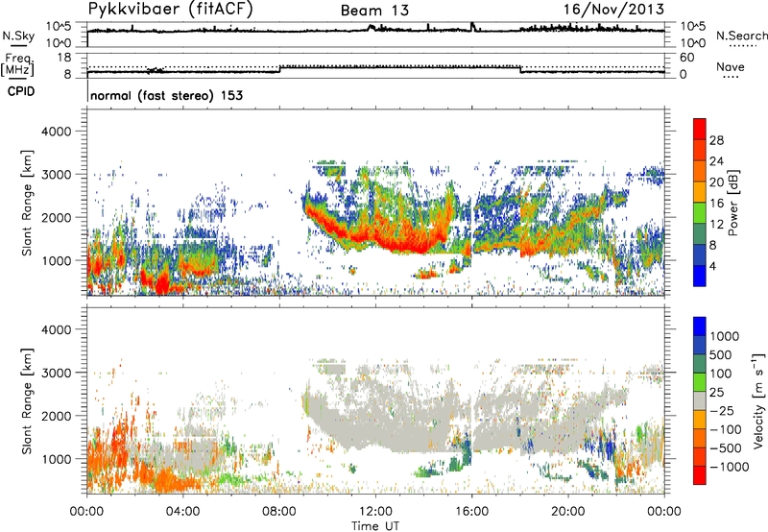
Task: Pick the blue bottom segment of power colorbar
Action: [700, 276]
